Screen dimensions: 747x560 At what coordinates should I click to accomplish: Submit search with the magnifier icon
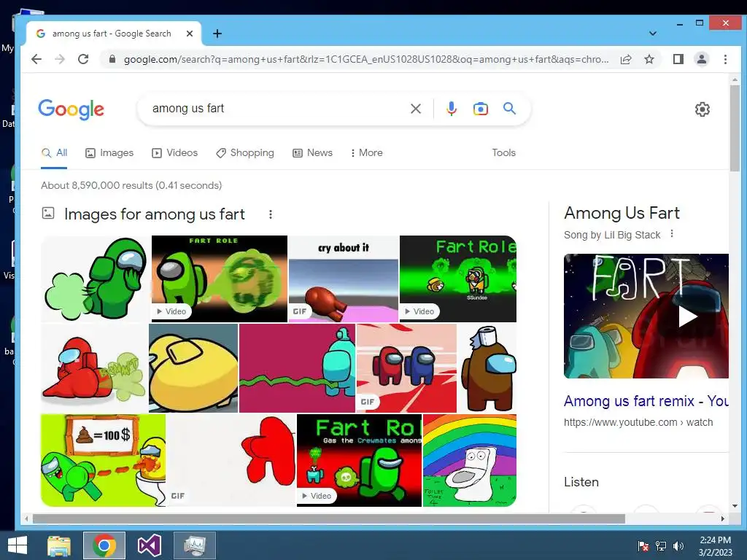click(x=509, y=108)
